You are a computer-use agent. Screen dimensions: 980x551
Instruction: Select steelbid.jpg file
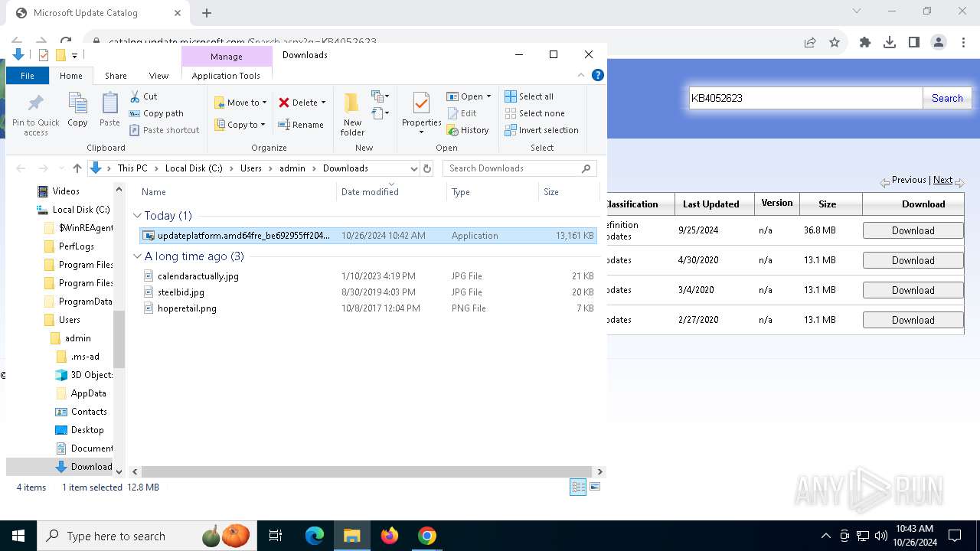tap(181, 292)
